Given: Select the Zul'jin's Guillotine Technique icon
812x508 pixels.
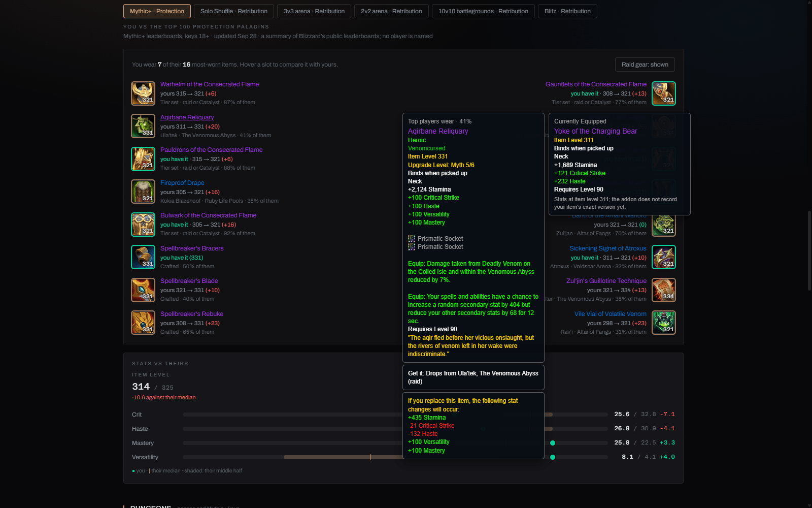Looking at the screenshot, I should [664, 290].
